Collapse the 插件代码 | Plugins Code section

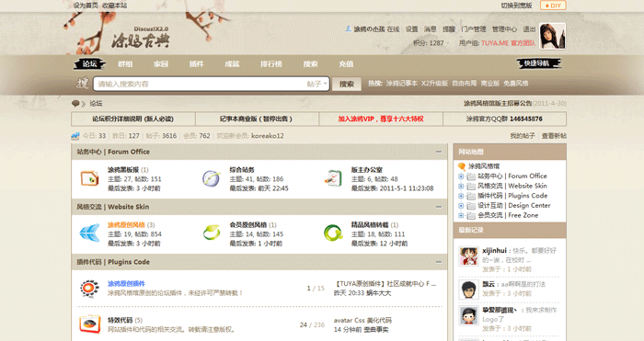(439, 262)
